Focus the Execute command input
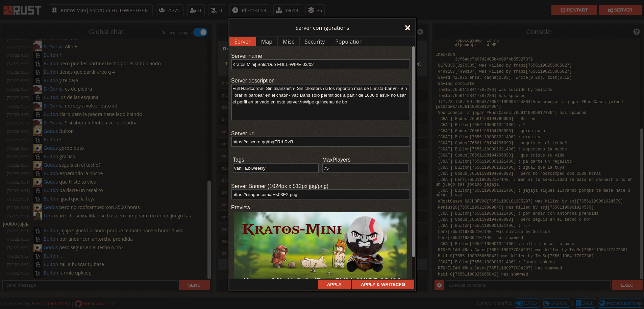The height and width of the screenshot is (309, 644). (528, 285)
